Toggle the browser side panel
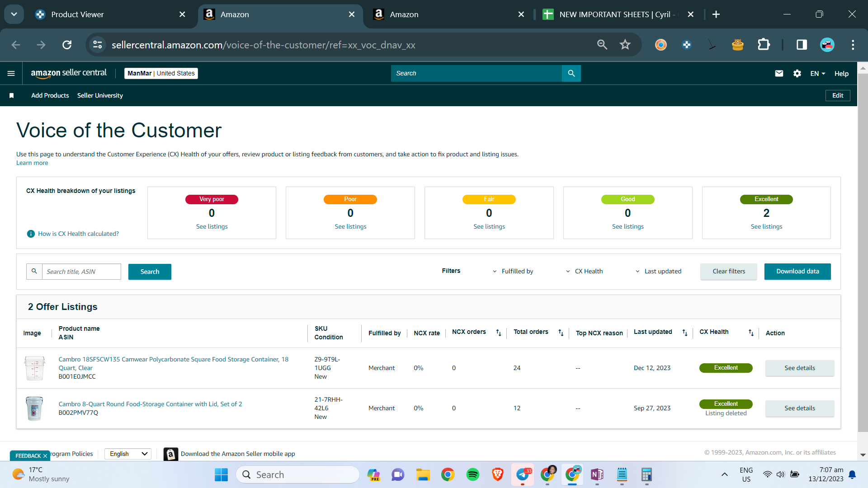The height and width of the screenshot is (488, 868). [x=802, y=44]
